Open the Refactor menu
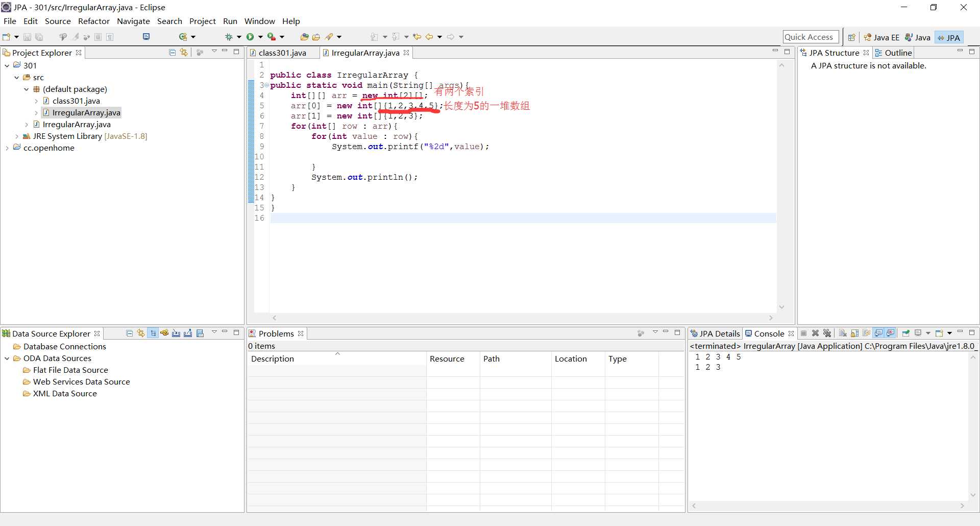This screenshot has height=526, width=980. 94,21
